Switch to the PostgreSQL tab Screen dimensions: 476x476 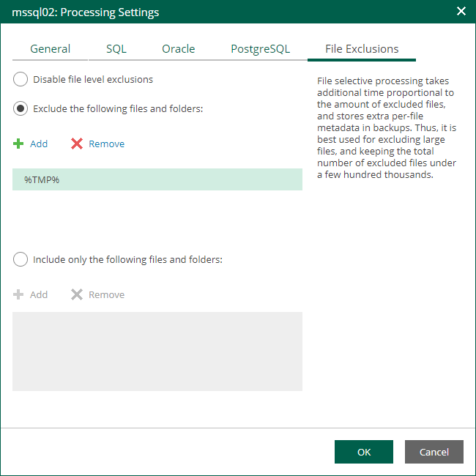[260, 49]
